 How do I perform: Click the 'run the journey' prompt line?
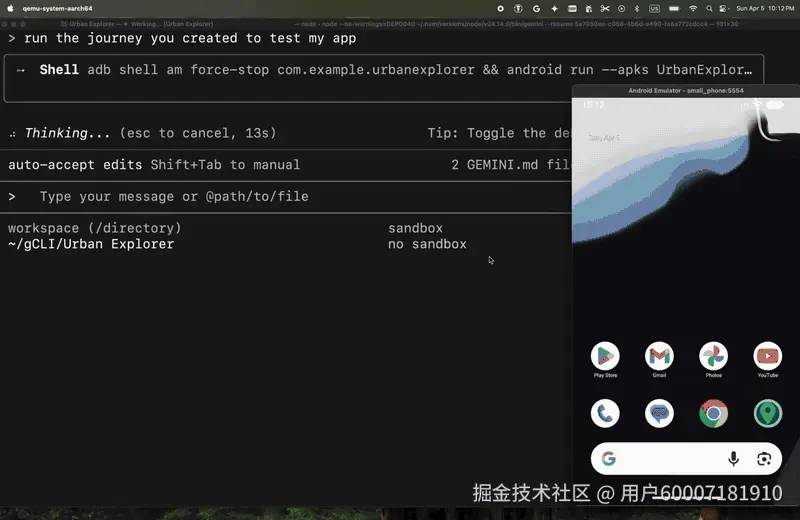[190, 38]
